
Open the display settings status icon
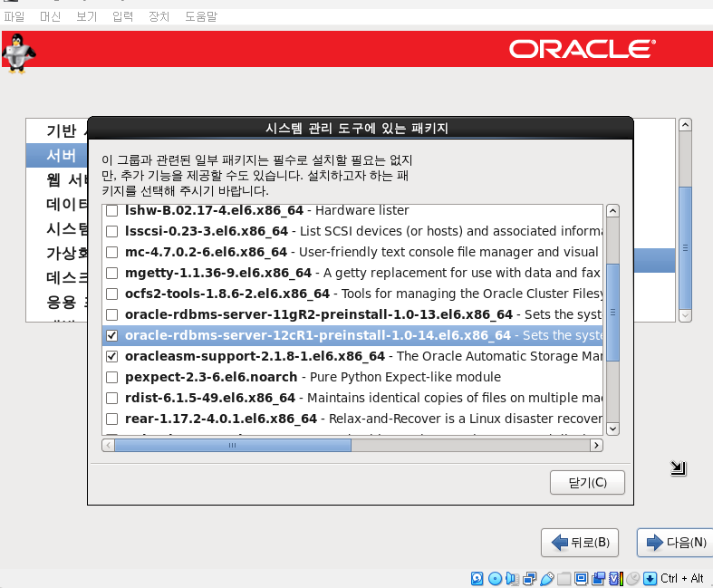[x=581, y=578]
